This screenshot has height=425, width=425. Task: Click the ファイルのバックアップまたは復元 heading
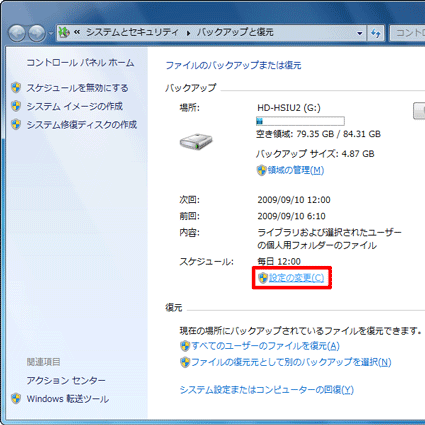pyautogui.click(x=233, y=65)
